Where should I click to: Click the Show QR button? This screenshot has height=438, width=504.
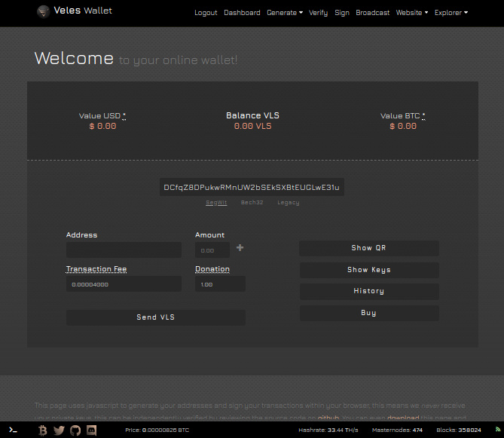pyautogui.click(x=369, y=248)
